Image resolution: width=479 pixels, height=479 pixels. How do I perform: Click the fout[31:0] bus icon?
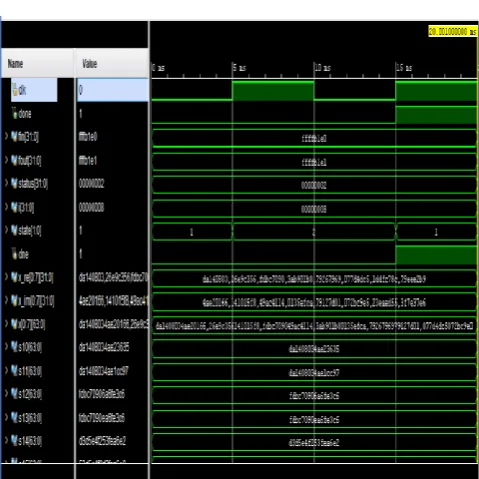pyautogui.click(x=14, y=160)
